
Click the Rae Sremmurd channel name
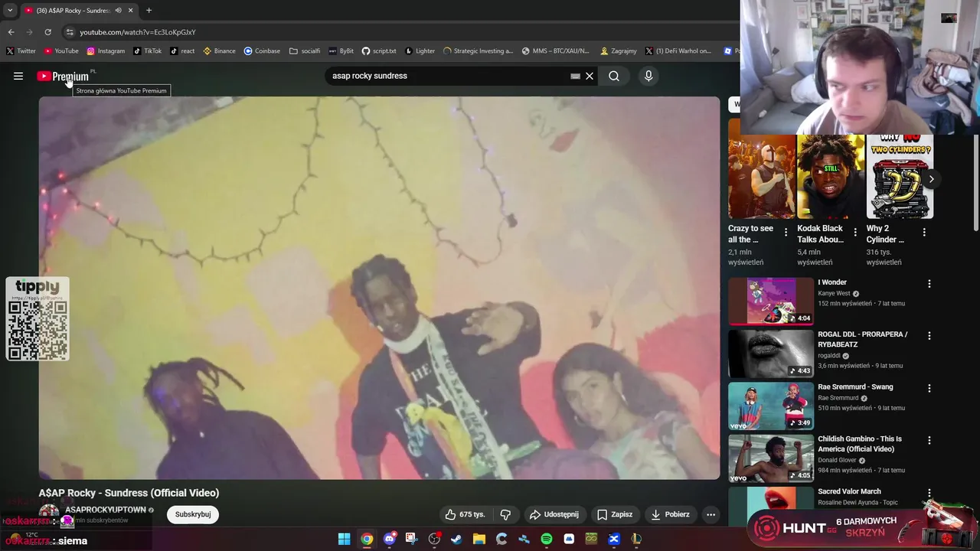(x=838, y=398)
